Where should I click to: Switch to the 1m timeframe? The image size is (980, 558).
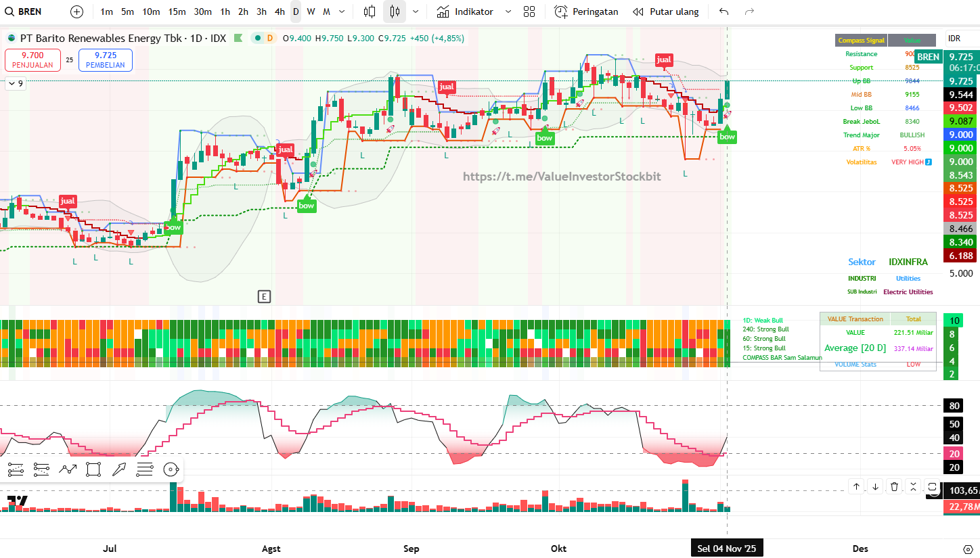[x=106, y=11]
